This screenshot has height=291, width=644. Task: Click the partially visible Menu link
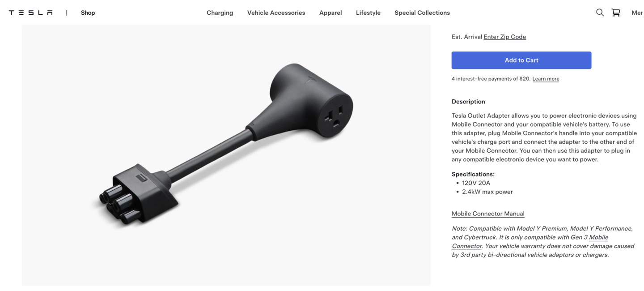[x=637, y=13]
